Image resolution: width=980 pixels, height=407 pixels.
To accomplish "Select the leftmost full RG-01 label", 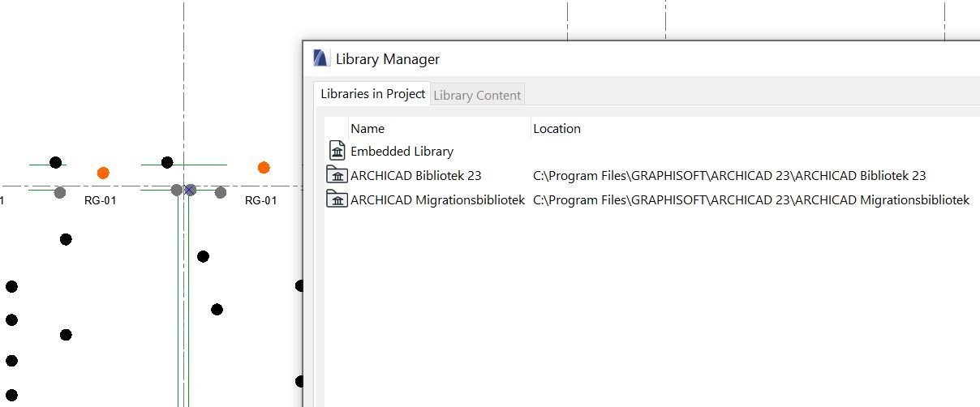I will click(x=101, y=200).
